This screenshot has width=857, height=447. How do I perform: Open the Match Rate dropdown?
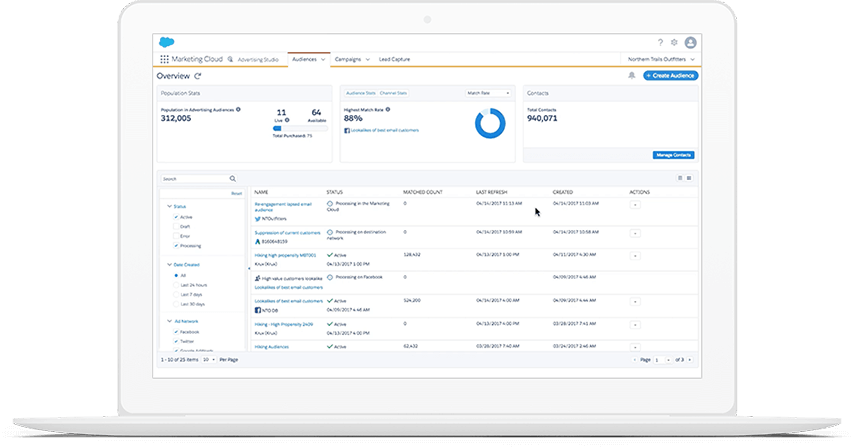[x=488, y=93]
